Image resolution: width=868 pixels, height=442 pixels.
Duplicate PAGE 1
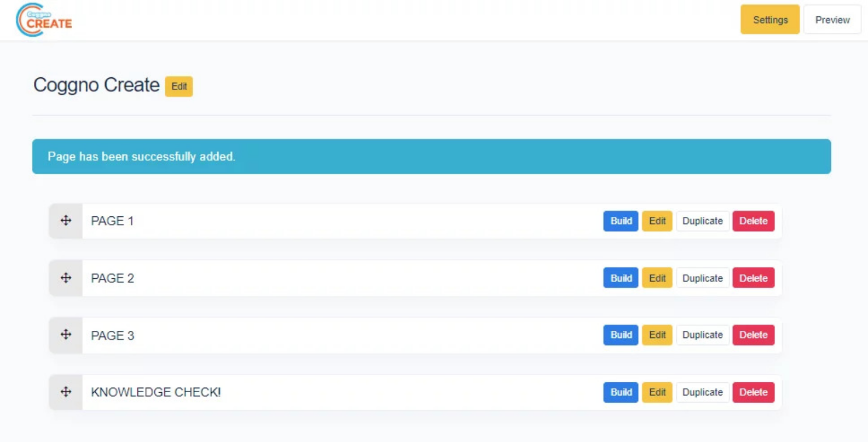tap(702, 221)
